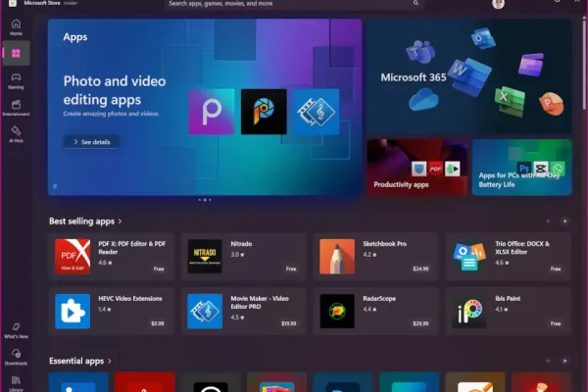The image size is (588, 392).
Task: Click the See details button
Action: [92, 142]
